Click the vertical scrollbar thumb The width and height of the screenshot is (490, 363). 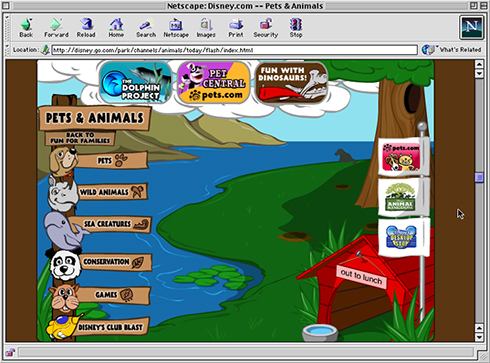[x=479, y=177]
